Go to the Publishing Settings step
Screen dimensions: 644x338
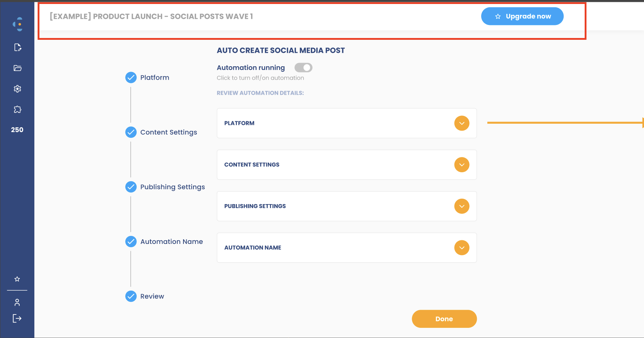pos(172,187)
